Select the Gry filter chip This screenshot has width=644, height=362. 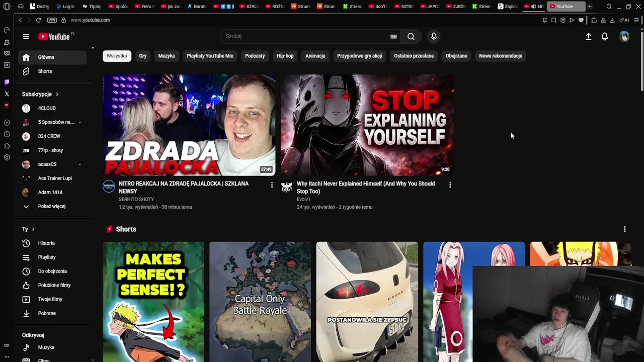tap(143, 56)
